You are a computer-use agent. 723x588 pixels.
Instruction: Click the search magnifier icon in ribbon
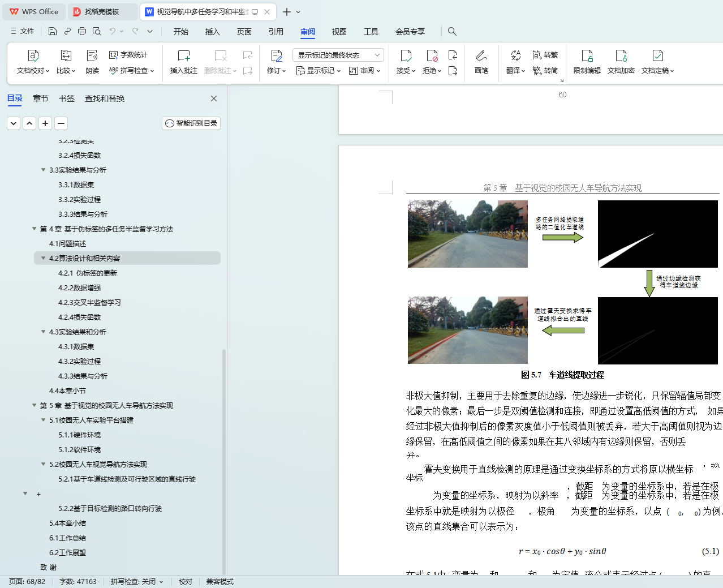[x=452, y=31]
